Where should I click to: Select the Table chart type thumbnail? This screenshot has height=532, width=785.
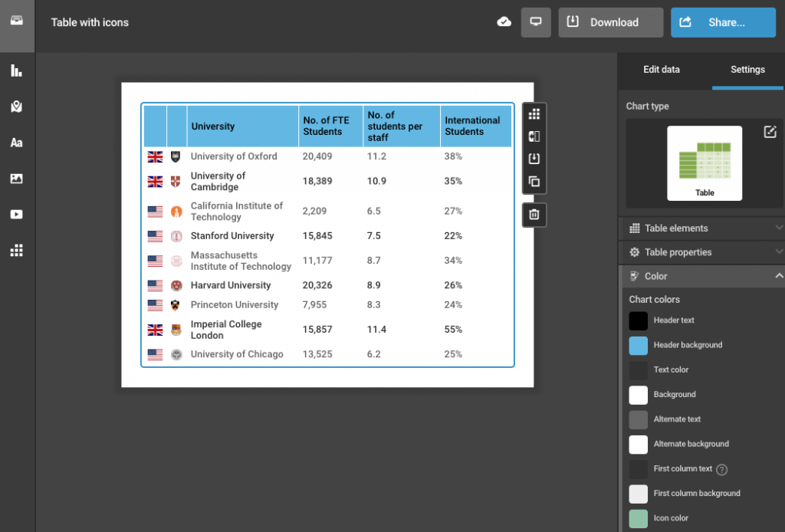[705, 163]
